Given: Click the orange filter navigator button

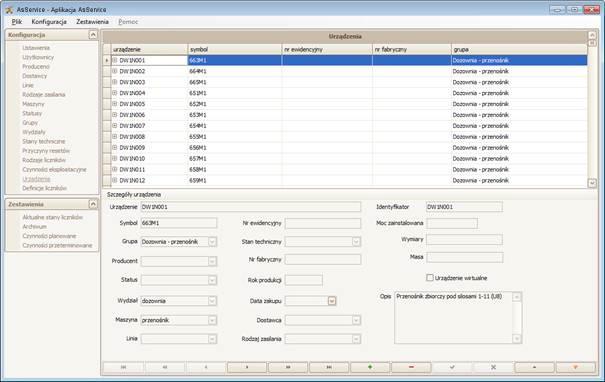Looking at the screenshot, I should pos(576,367).
